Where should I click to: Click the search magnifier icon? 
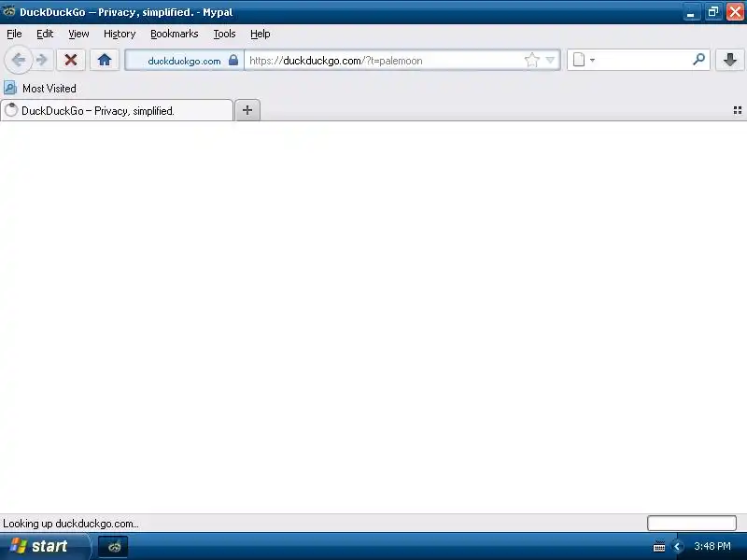pos(698,60)
